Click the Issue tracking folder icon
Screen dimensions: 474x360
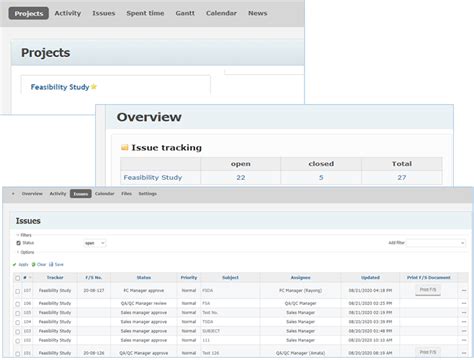(x=125, y=147)
